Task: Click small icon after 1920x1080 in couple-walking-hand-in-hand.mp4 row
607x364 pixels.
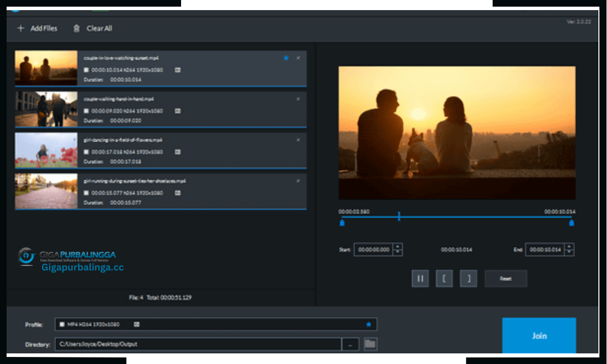Action: [x=178, y=111]
